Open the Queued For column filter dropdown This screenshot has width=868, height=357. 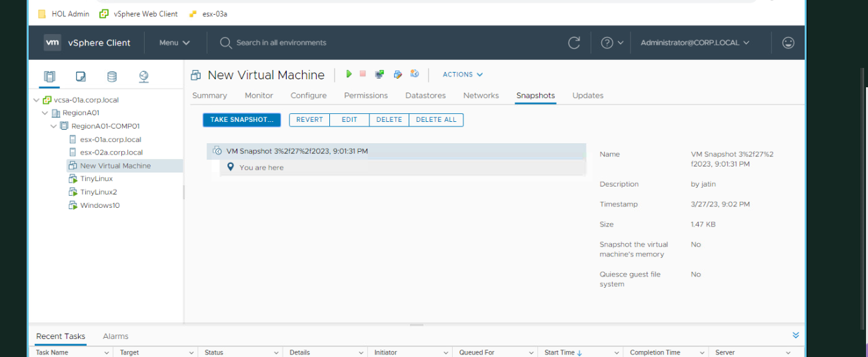coord(531,352)
